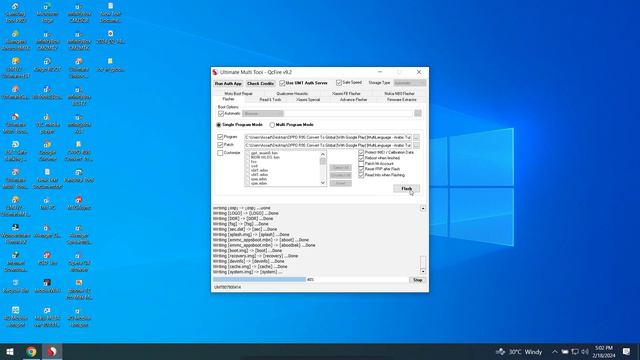Toggle the Automatic boot option checkbox
This screenshot has height=360, width=640.
(x=221, y=113)
